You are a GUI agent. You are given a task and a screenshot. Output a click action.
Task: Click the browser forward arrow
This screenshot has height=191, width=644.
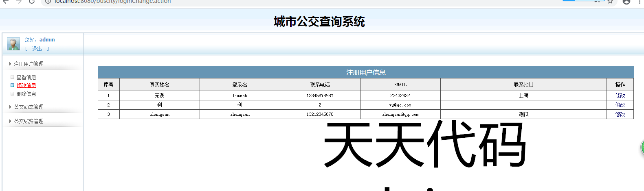pos(19,2)
